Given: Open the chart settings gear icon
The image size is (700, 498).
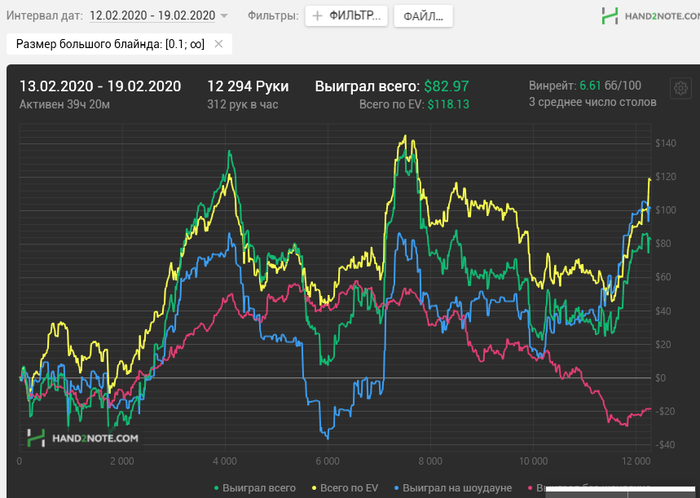Looking at the screenshot, I should point(680,88).
